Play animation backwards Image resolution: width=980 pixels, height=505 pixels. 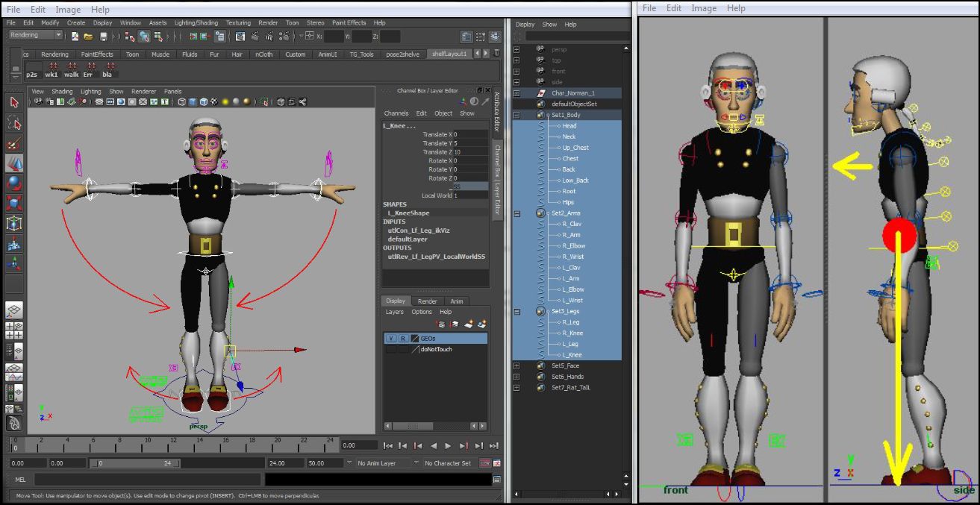(434, 445)
